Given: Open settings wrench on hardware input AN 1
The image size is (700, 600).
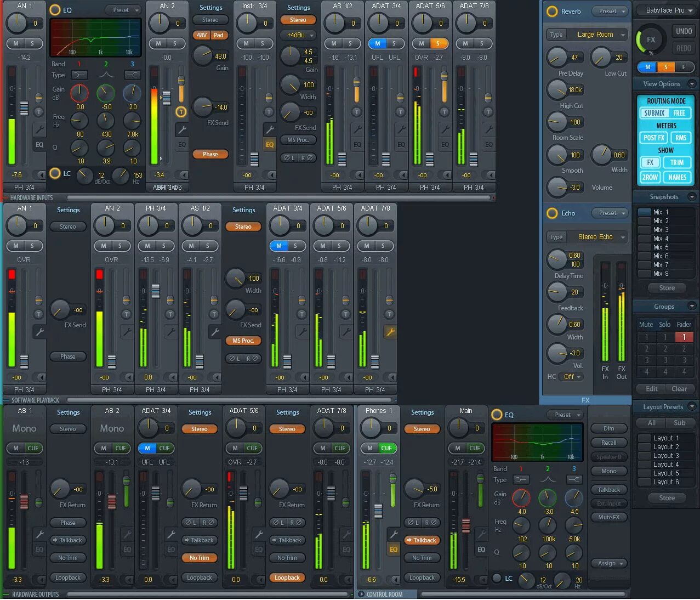Looking at the screenshot, I should pyautogui.click(x=39, y=129).
